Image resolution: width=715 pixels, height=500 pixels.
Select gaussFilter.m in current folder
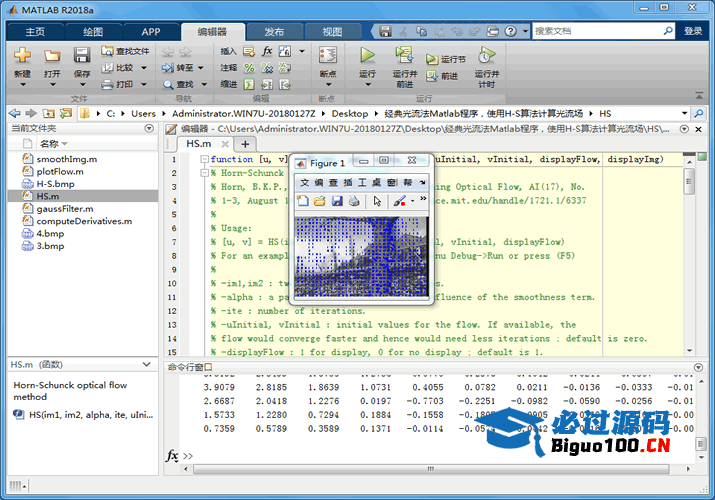tap(65, 209)
